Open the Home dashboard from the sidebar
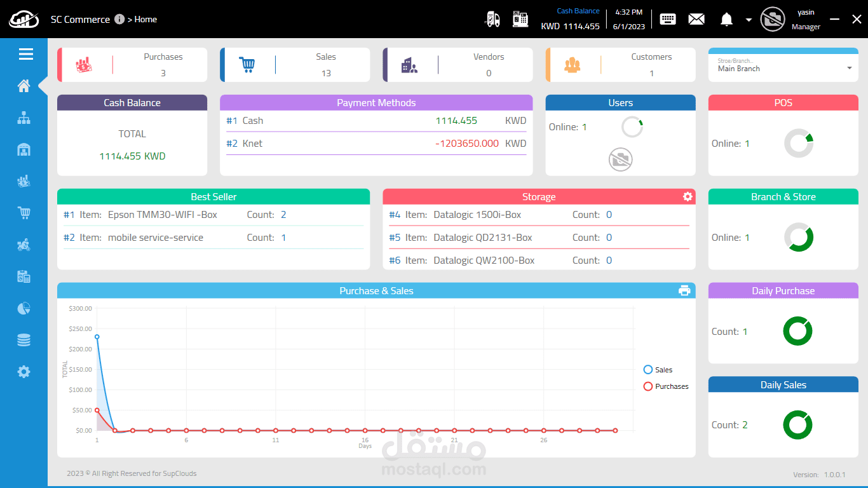 24,86
